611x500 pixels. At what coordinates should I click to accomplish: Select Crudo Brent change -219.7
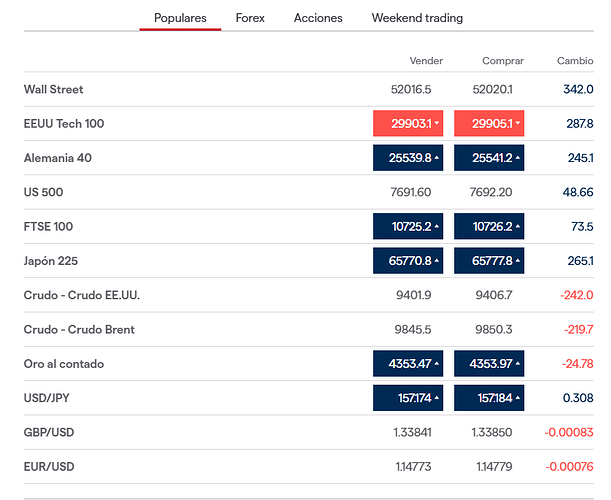coord(579,329)
